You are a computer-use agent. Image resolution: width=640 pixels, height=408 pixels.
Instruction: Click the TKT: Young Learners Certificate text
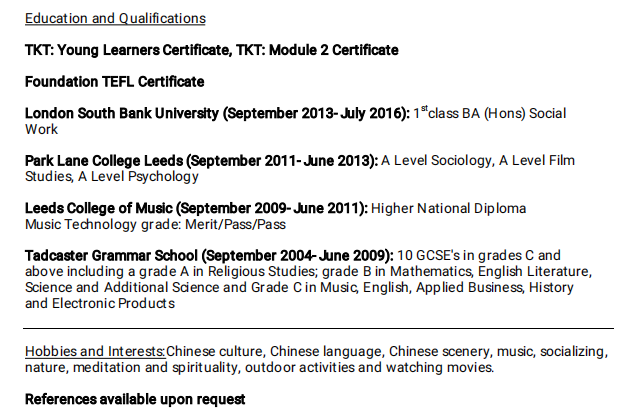[x=128, y=50]
